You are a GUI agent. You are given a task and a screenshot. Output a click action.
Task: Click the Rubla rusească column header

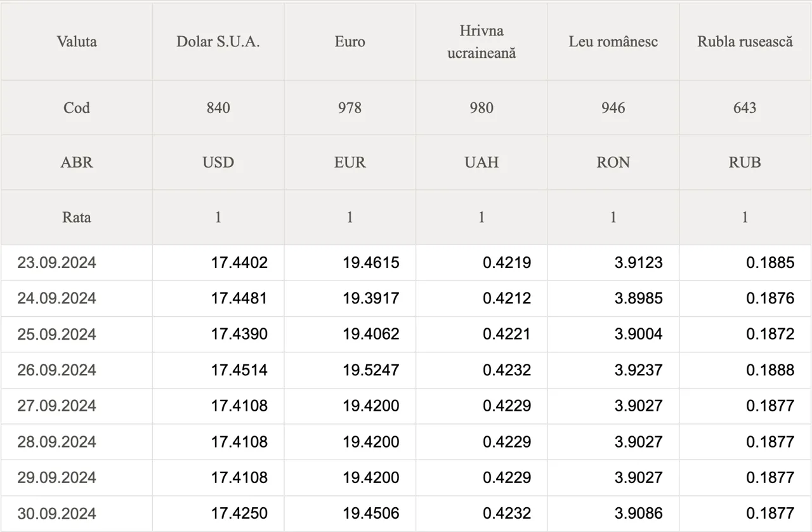tap(745, 42)
